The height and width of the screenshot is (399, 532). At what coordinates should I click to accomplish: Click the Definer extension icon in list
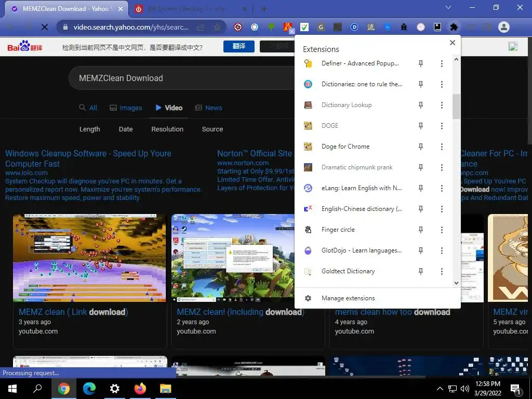point(308,63)
